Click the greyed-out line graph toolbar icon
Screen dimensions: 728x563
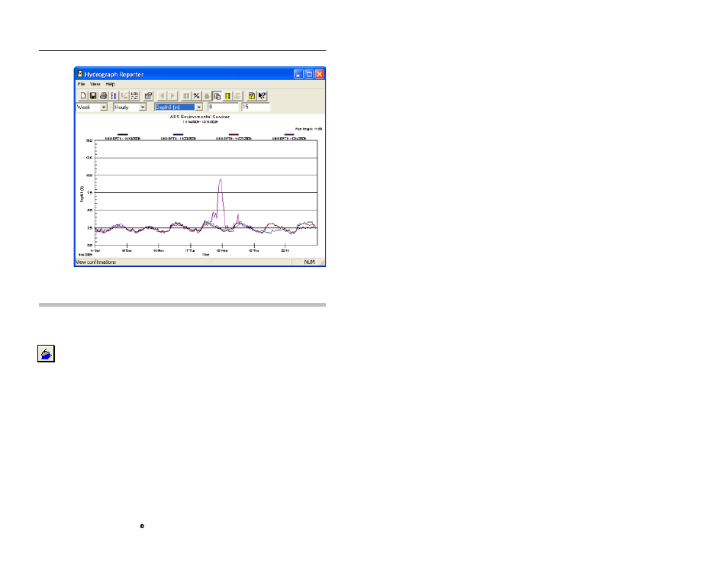click(x=124, y=96)
